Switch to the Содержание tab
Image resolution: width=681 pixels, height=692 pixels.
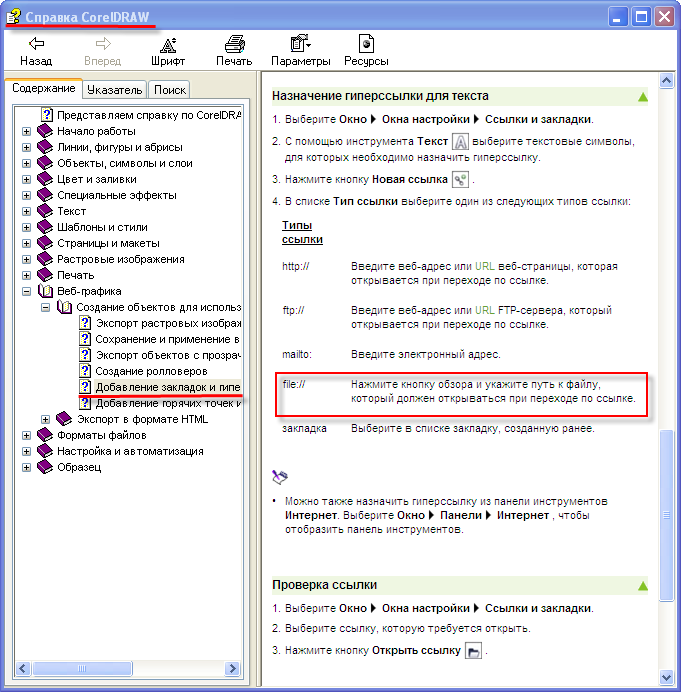click(43, 88)
